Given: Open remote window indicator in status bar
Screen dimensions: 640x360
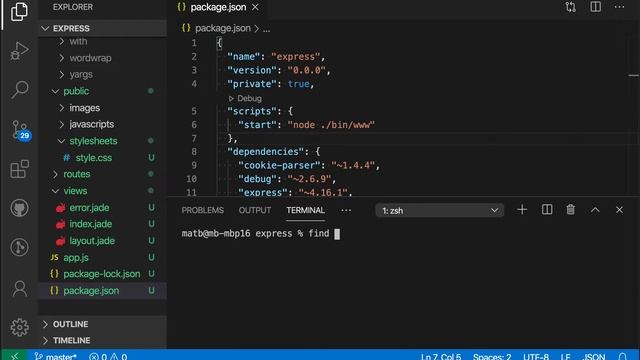Looking at the screenshot, I should (x=14, y=356).
